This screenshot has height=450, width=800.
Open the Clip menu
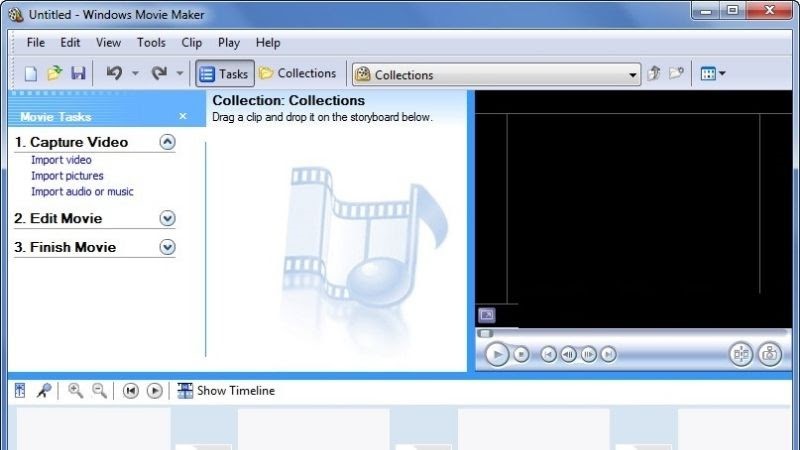tap(192, 43)
